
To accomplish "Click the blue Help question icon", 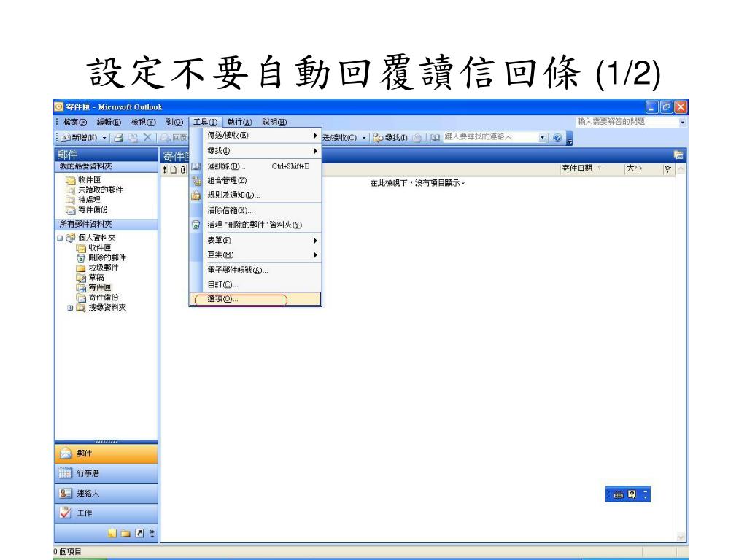I will tap(557, 138).
